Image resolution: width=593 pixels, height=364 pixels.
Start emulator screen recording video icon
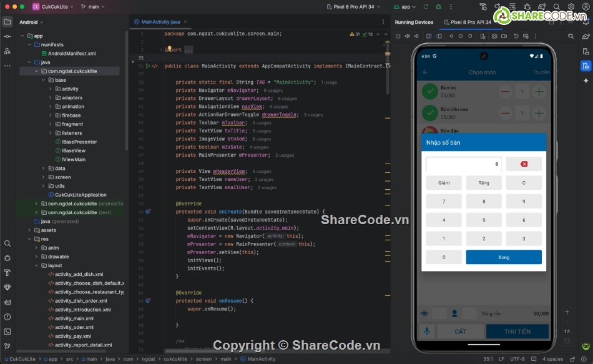click(504, 36)
